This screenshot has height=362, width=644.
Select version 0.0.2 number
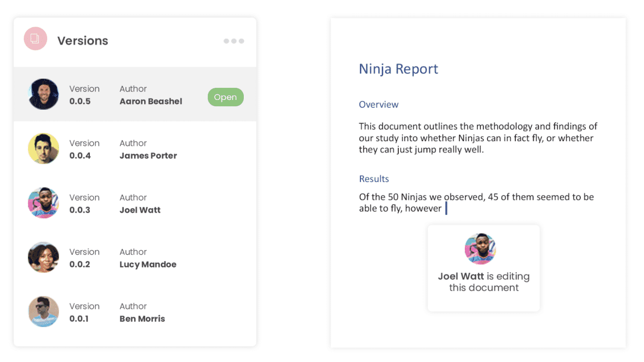pyautogui.click(x=80, y=264)
